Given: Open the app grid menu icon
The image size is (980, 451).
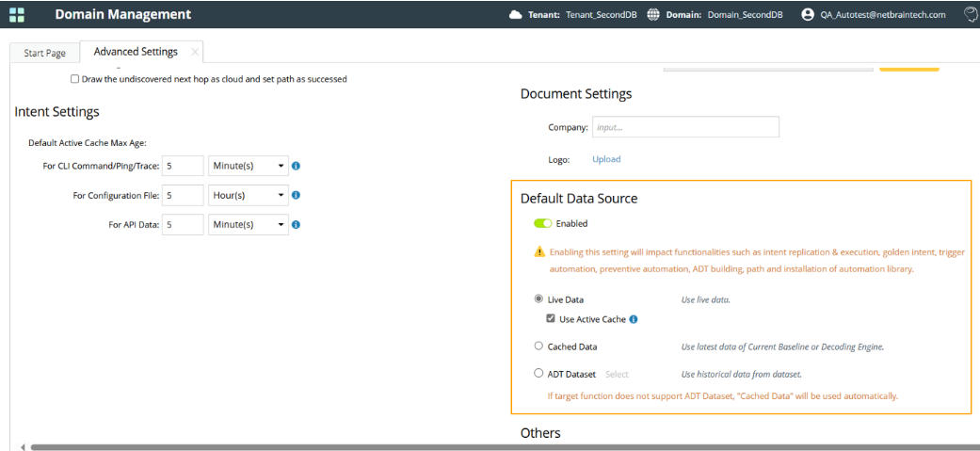Looking at the screenshot, I should click(17, 14).
